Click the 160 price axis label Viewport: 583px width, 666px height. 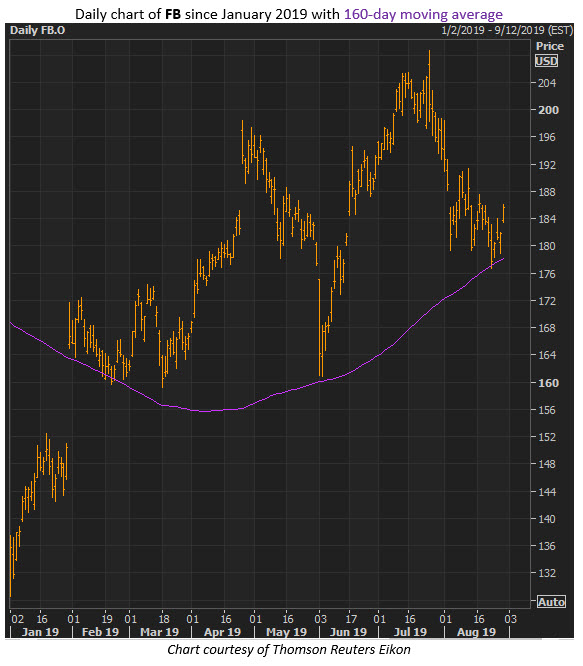click(x=548, y=383)
